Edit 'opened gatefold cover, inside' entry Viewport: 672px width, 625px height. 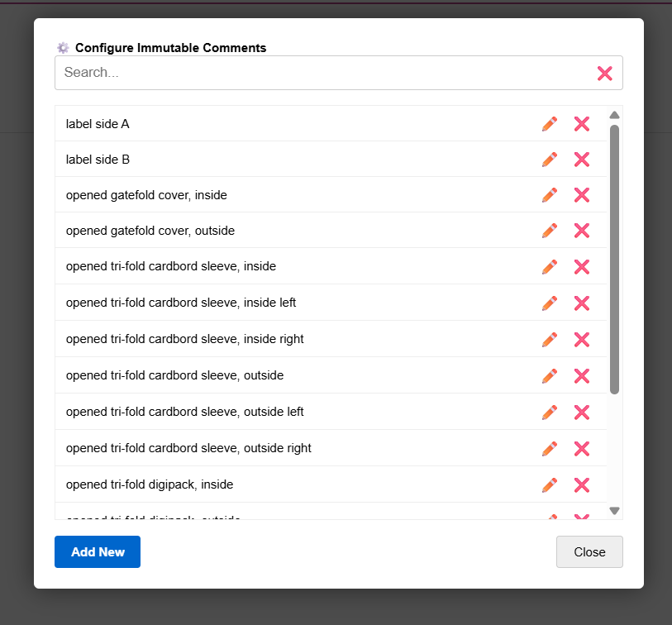pyautogui.click(x=550, y=195)
